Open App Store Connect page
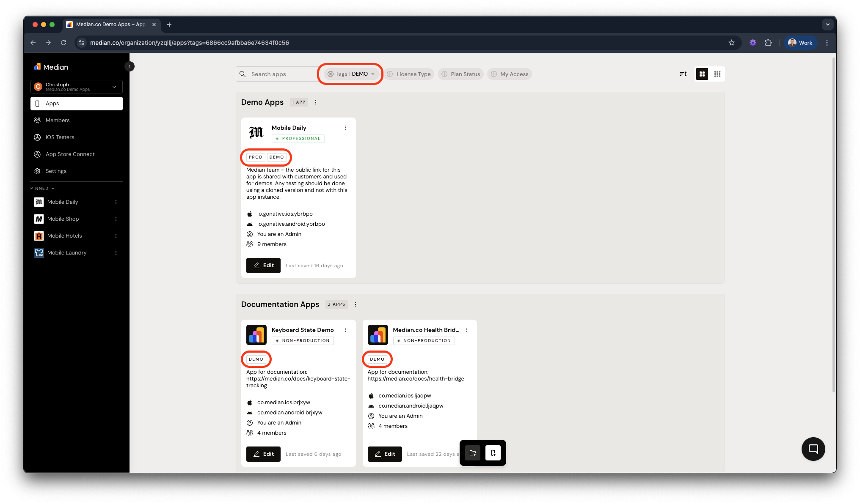This screenshot has width=860, height=504. coord(77,154)
